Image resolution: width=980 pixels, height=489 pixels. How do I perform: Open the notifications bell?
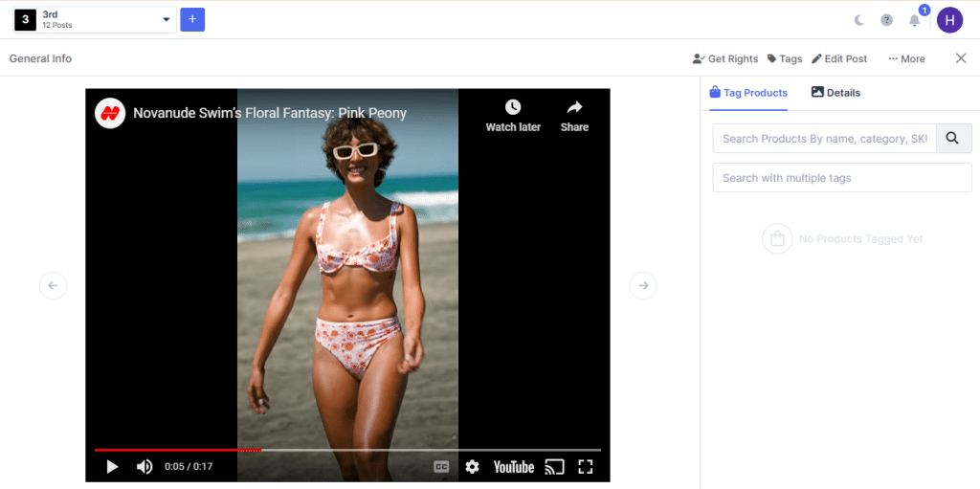tap(915, 20)
